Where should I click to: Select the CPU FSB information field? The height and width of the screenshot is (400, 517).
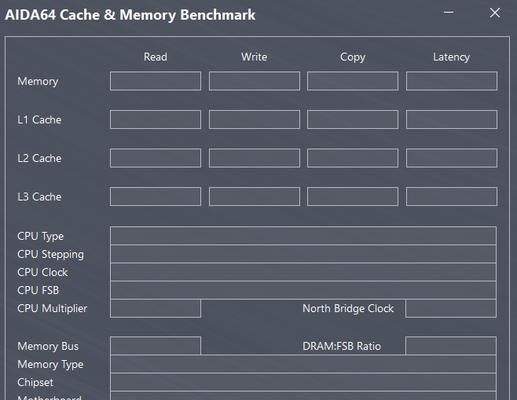pos(303,290)
